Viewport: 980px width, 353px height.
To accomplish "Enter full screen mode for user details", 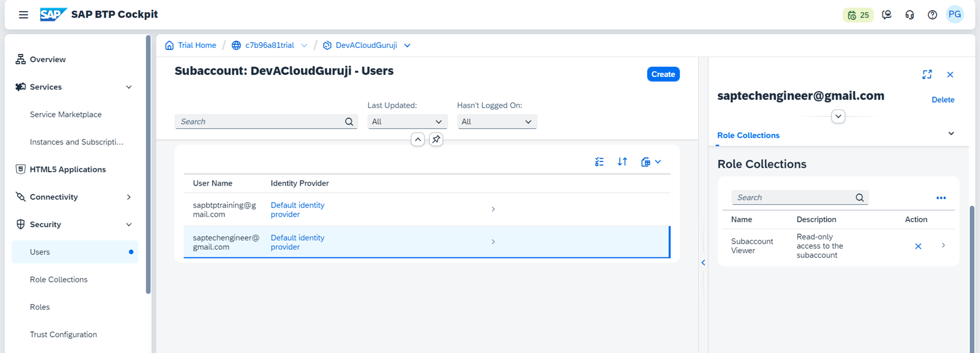I will click(927, 74).
